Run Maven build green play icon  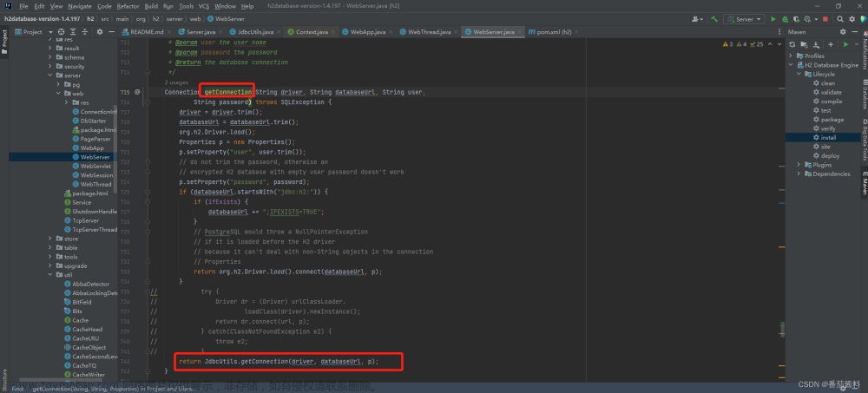pos(845,43)
